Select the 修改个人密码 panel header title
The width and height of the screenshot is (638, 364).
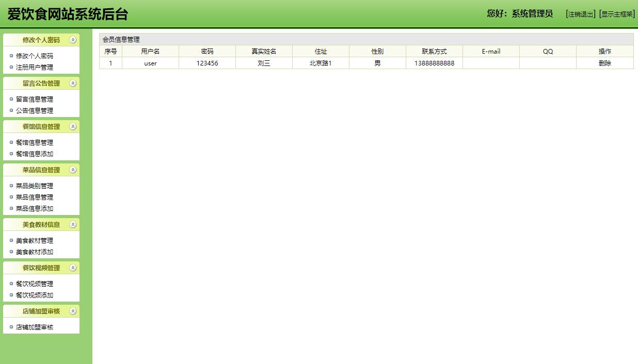pos(41,40)
